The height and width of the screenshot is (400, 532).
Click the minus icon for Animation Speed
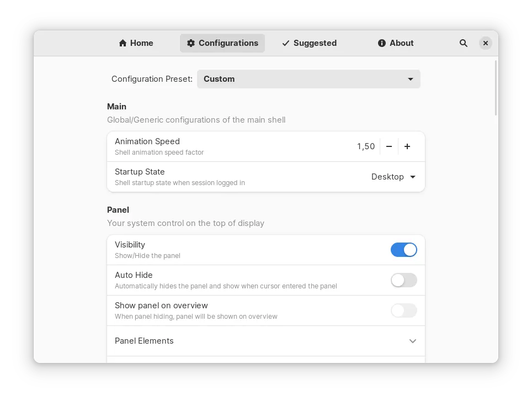[389, 146]
